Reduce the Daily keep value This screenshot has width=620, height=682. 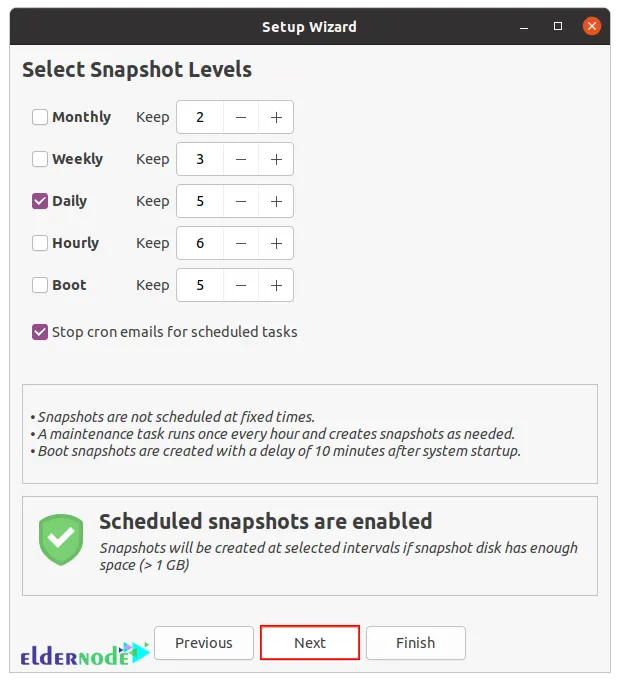(x=241, y=201)
